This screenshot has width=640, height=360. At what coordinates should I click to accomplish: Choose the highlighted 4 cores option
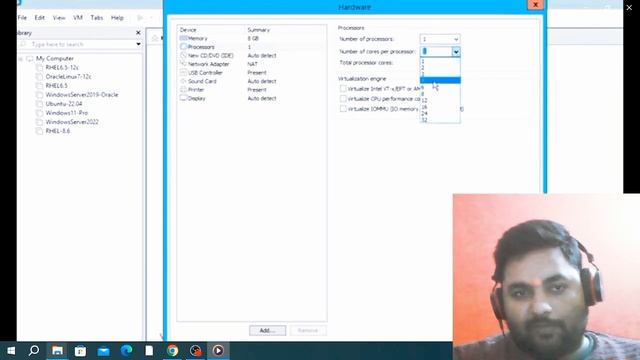[x=440, y=80]
